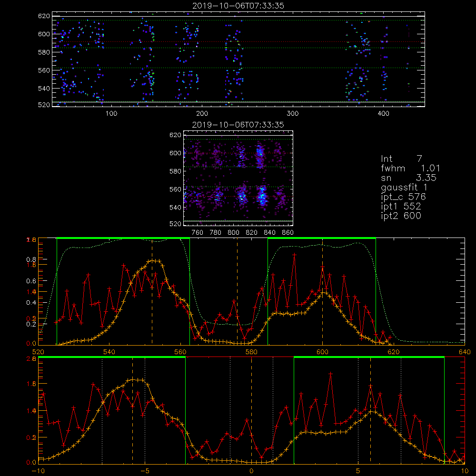Click x-axis label 0 on bottom plot
Screen dimensions: 476x476
point(251,471)
